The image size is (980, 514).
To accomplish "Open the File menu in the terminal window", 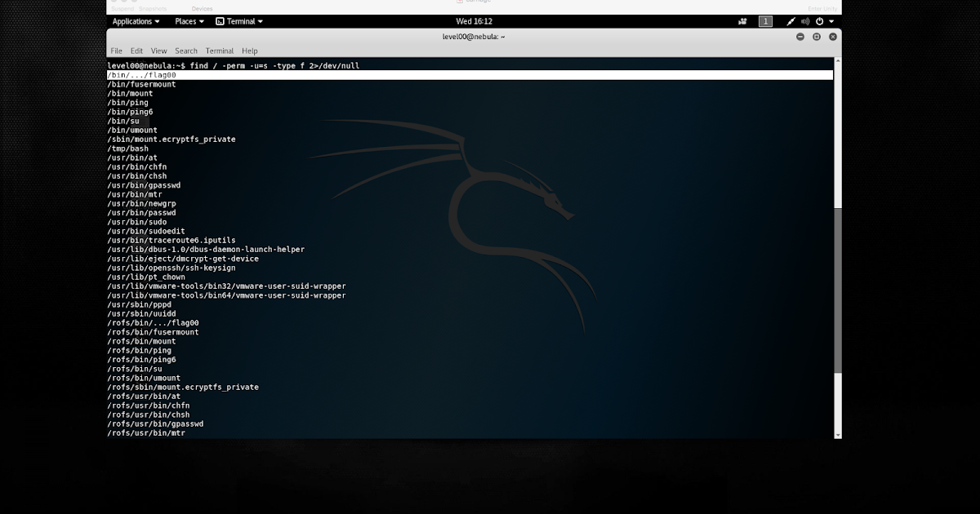I will click(116, 51).
